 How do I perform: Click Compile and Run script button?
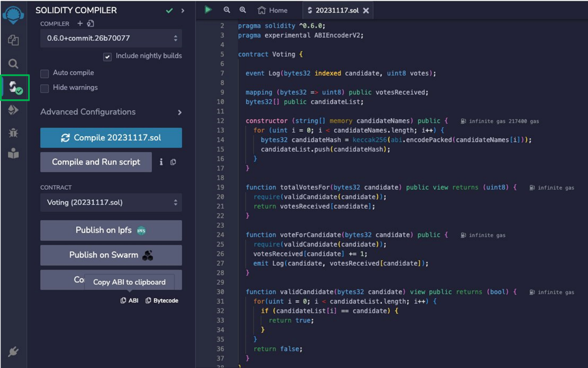pyautogui.click(x=96, y=162)
